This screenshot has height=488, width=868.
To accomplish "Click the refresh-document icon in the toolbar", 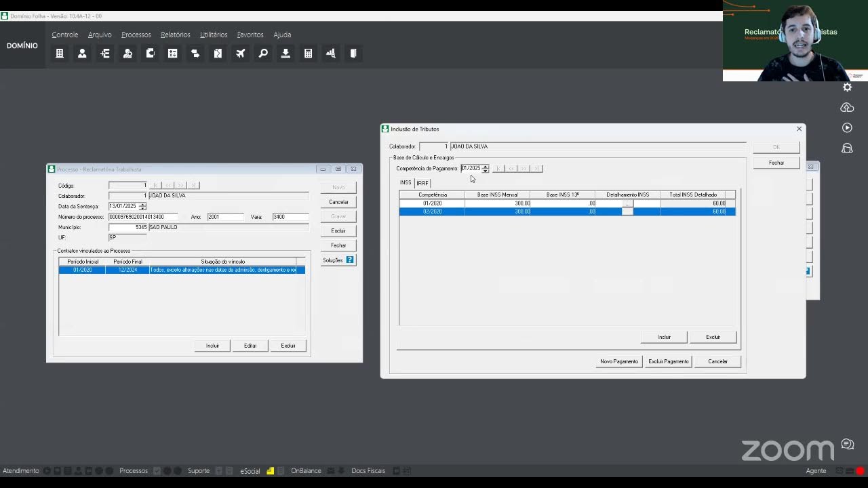I will coord(151,54).
